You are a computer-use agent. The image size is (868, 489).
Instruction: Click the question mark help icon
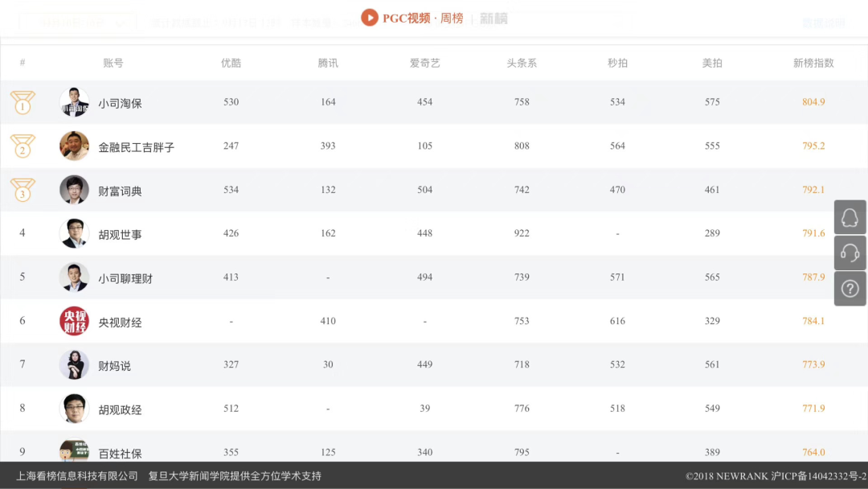[850, 289]
